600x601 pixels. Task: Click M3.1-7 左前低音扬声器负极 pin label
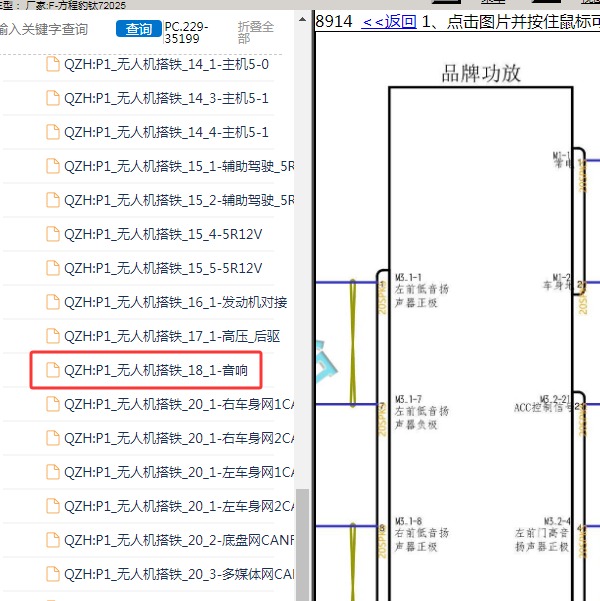[x=421, y=412]
